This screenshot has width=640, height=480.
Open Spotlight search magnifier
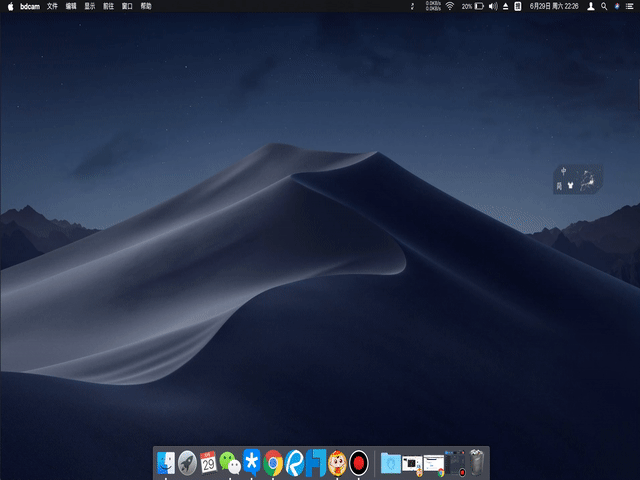tap(604, 6)
